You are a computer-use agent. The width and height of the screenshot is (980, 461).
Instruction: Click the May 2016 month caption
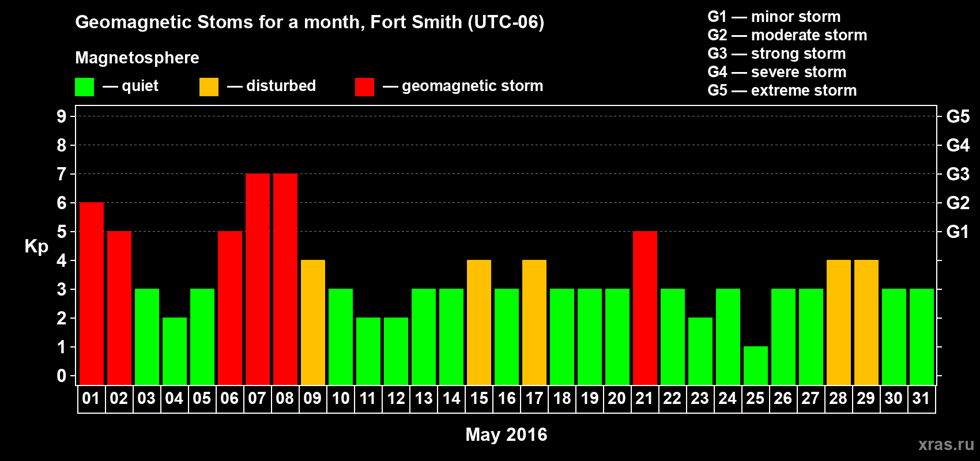506,434
